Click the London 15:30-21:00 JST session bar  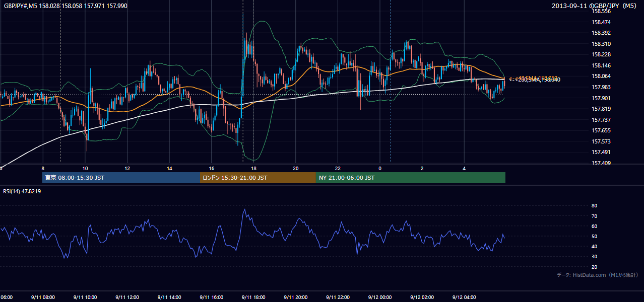258,178
